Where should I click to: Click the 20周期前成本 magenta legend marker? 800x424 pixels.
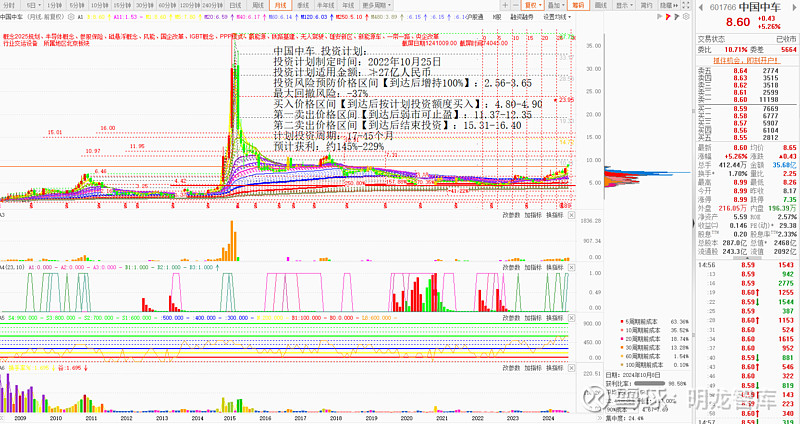(x=621, y=339)
